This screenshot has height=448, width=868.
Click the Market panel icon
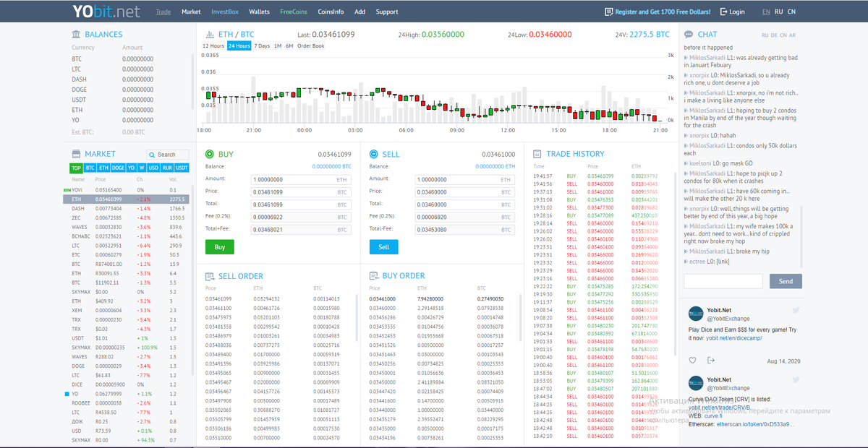click(76, 154)
